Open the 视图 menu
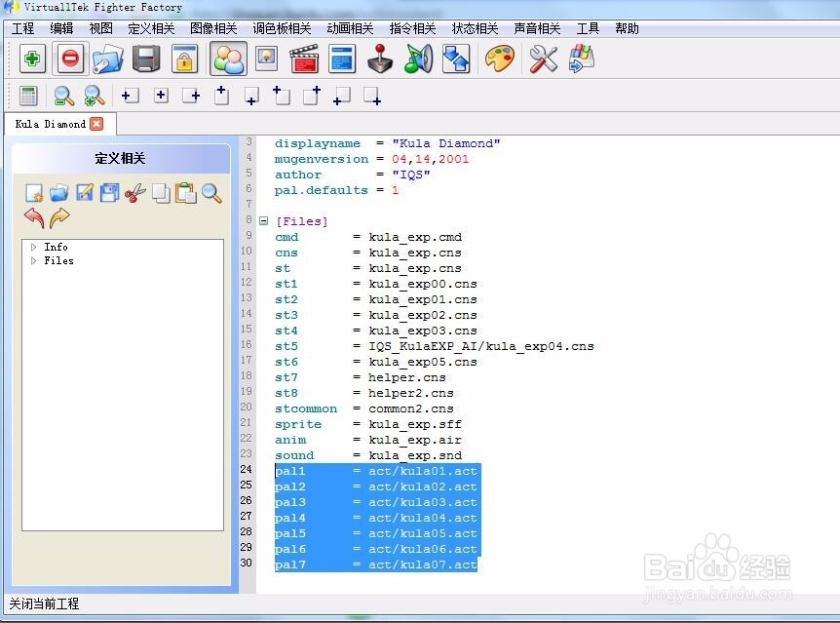 pos(100,28)
